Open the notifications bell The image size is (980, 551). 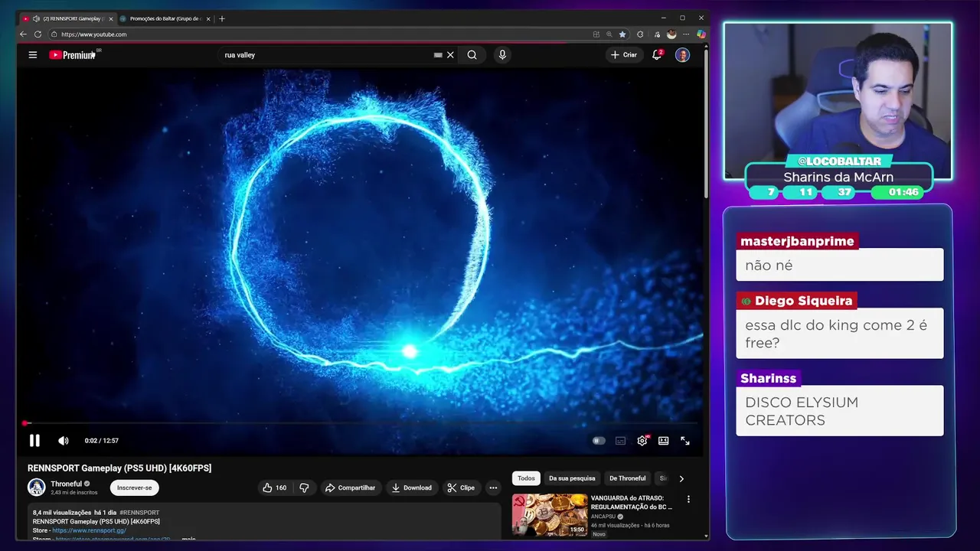(x=657, y=55)
